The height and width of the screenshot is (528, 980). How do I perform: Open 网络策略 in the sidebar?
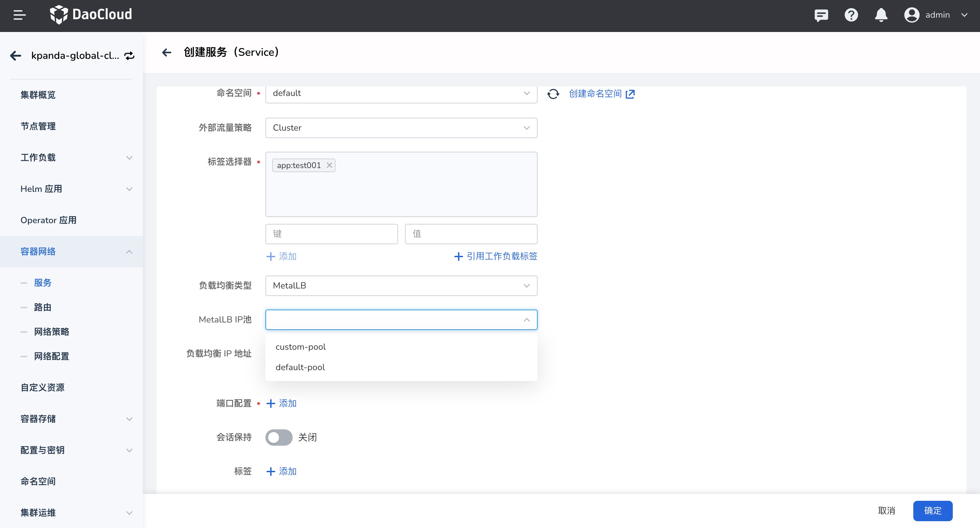tap(52, 332)
